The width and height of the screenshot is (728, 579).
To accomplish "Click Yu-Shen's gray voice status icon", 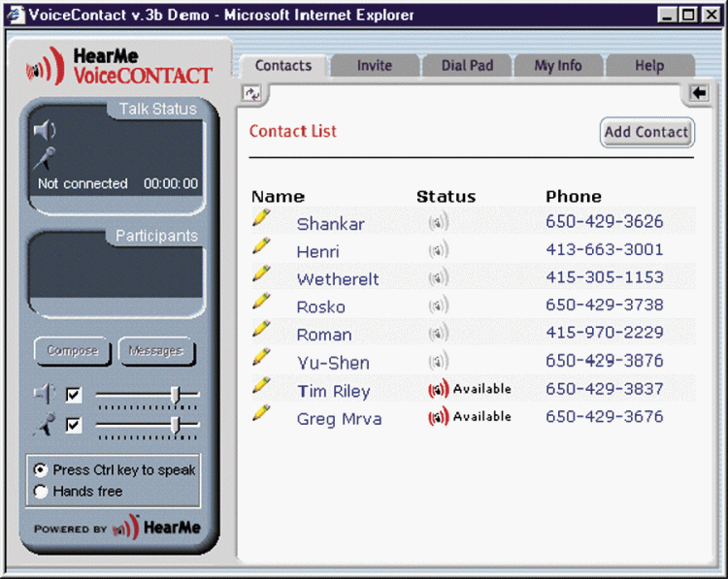I will click(439, 361).
